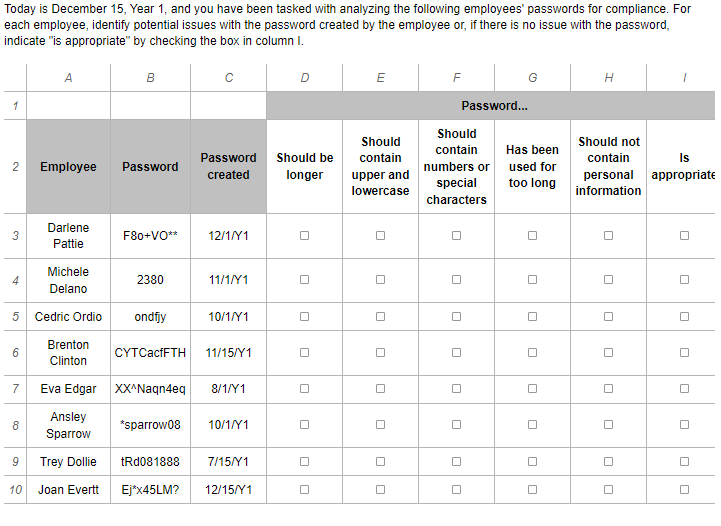Check 'Is appropriate' for Darlene Pattie
Screen dimensions: 721x526
[x=684, y=236]
